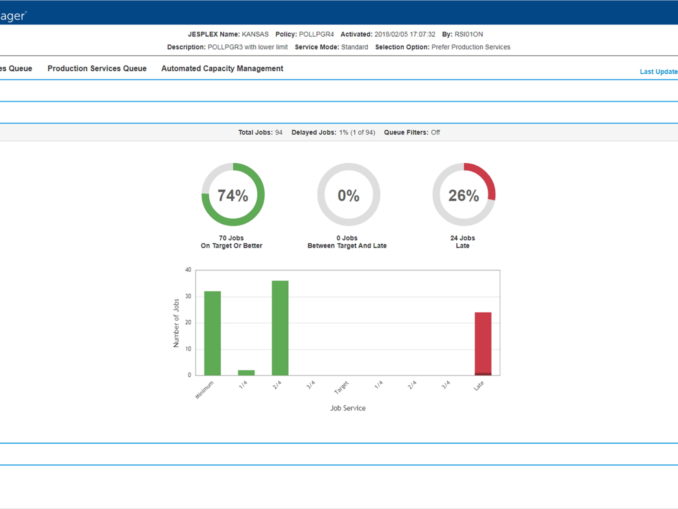Click the '24 Jobs Late' label
Screen dimensions: 678x509
coord(463,242)
